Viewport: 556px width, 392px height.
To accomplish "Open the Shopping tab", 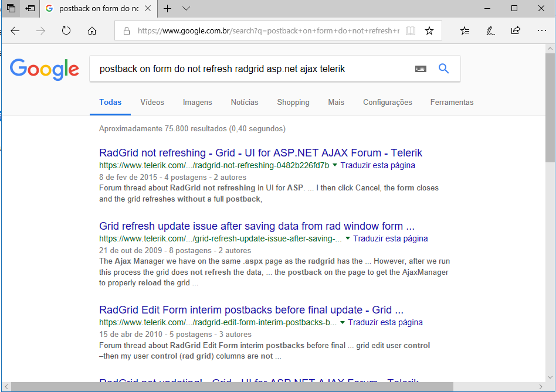I will [293, 103].
